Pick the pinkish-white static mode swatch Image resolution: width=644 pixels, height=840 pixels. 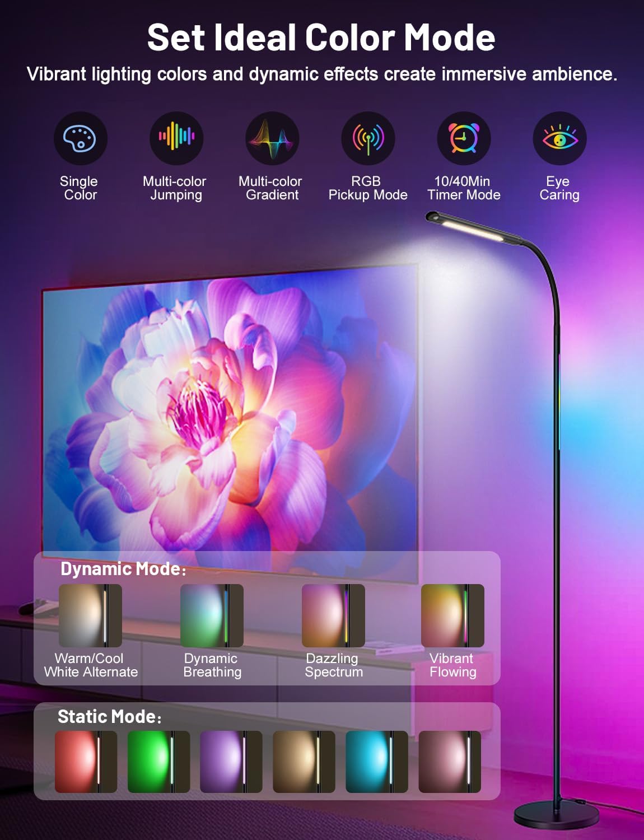(x=450, y=762)
